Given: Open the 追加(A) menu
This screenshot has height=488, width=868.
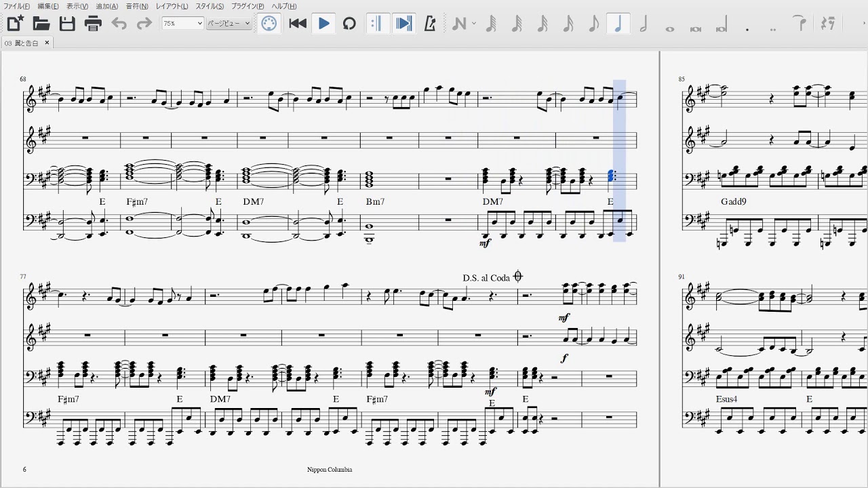Looking at the screenshot, I should pos(106,6).
